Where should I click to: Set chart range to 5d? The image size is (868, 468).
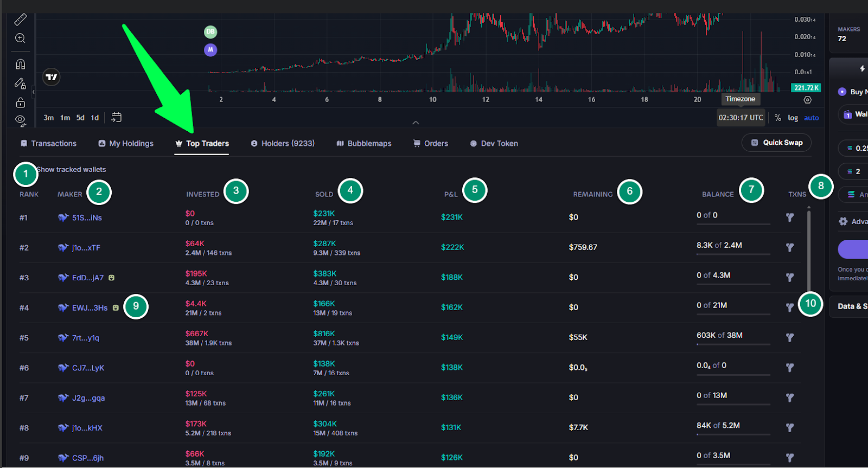(80, 118)
